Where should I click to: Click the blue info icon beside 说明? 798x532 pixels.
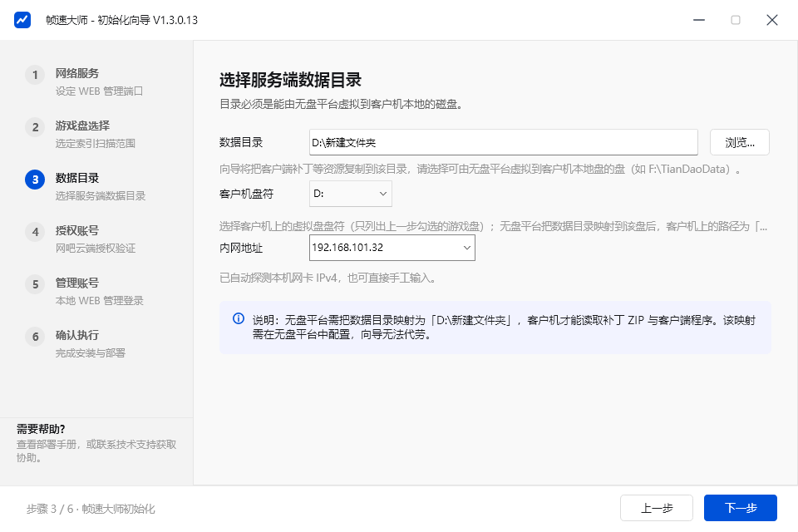point(239,318)
